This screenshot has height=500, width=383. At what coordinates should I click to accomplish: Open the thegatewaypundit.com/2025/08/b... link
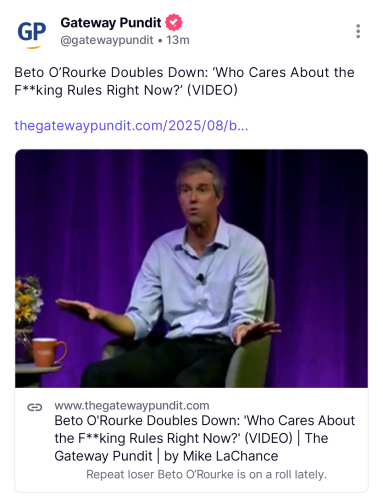point(131,126)
